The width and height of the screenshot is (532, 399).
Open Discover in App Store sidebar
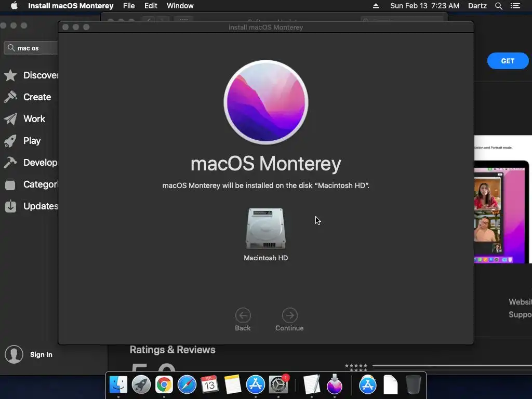pos(31,75)
